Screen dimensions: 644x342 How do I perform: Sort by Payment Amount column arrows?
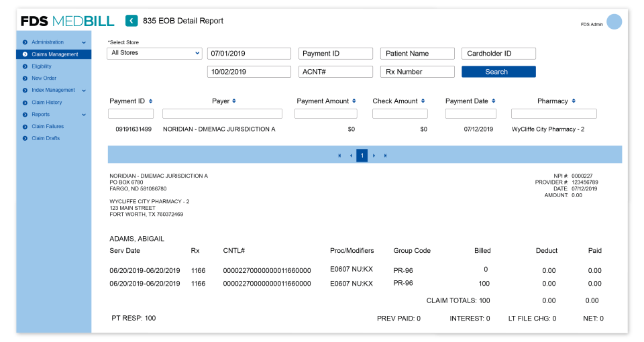tap(354, 101)
